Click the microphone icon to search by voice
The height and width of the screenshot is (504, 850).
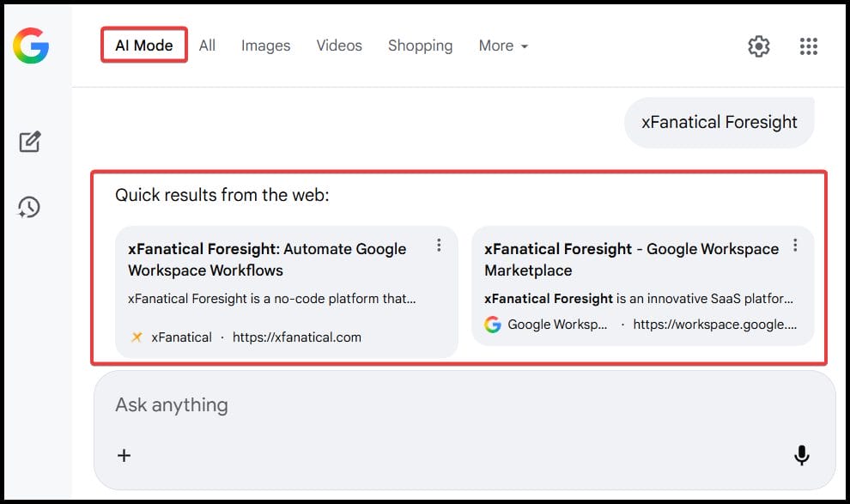click(801, 456)
